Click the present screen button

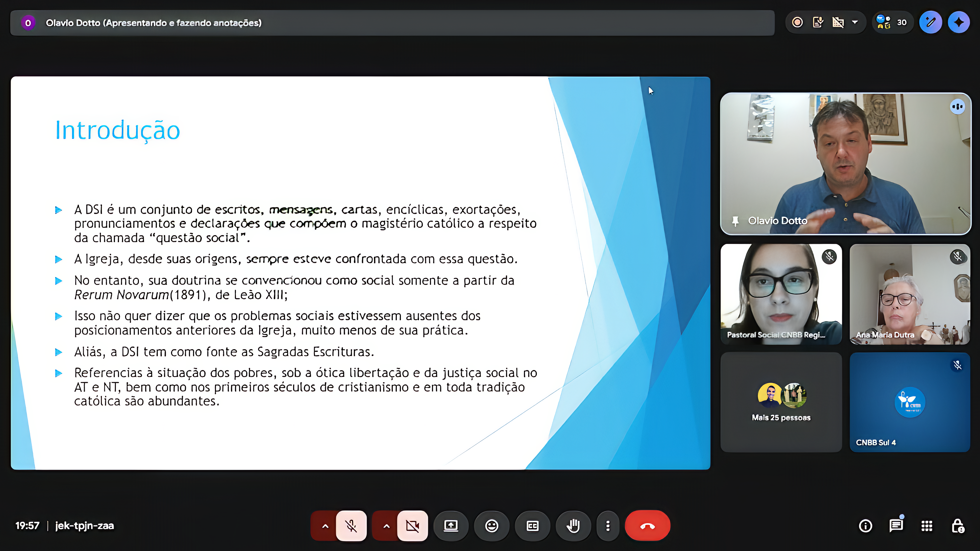451,526
